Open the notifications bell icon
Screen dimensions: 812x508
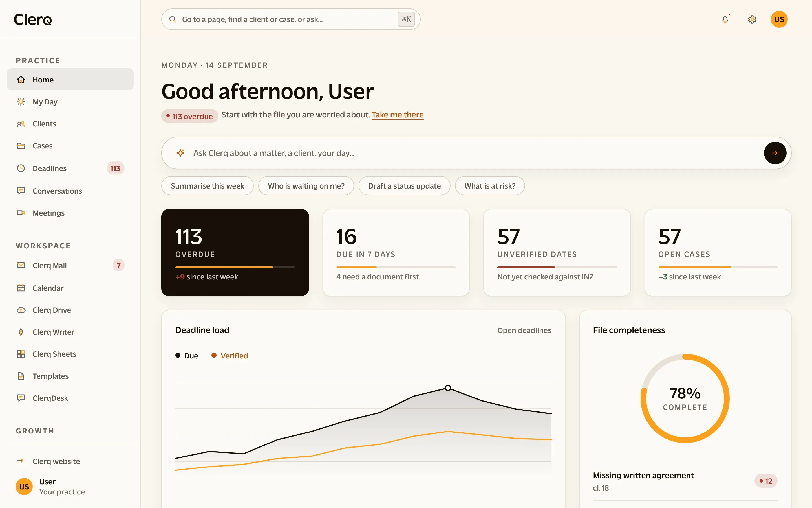(725, 19)
